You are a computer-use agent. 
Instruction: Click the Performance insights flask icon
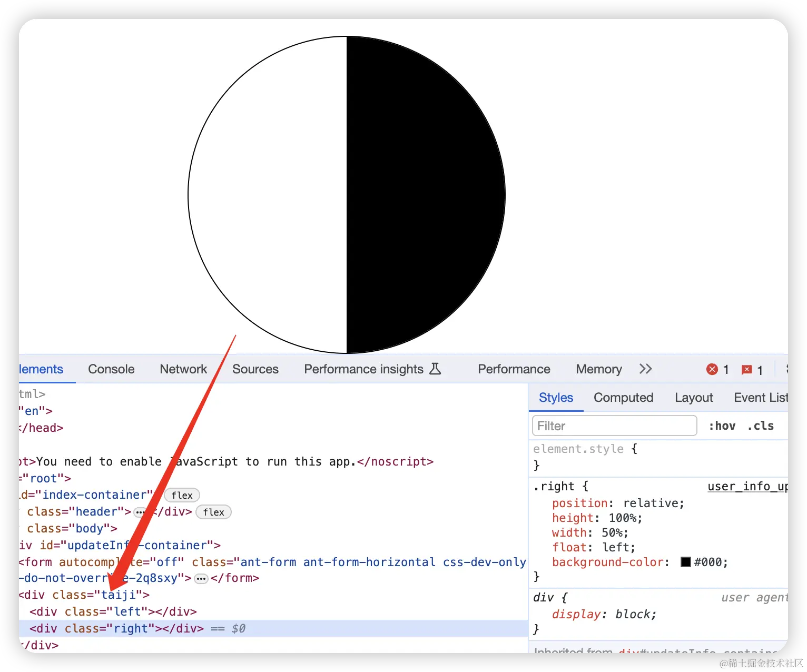click(x=435, y=369)
